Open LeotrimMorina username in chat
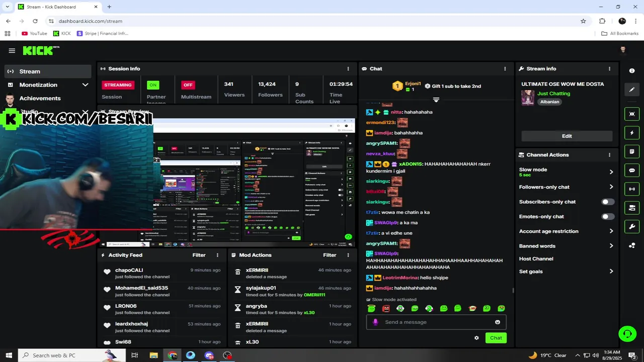The image size is (644, 362). (400, 278)
